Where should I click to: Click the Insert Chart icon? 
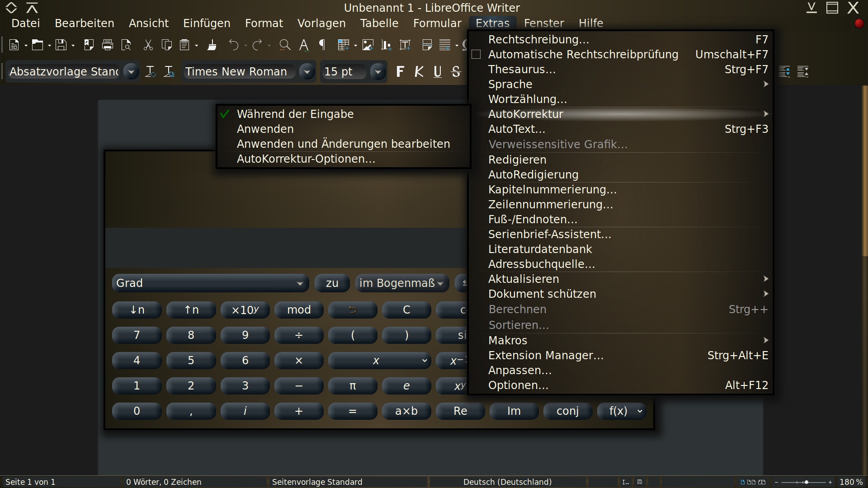[387, 45]
